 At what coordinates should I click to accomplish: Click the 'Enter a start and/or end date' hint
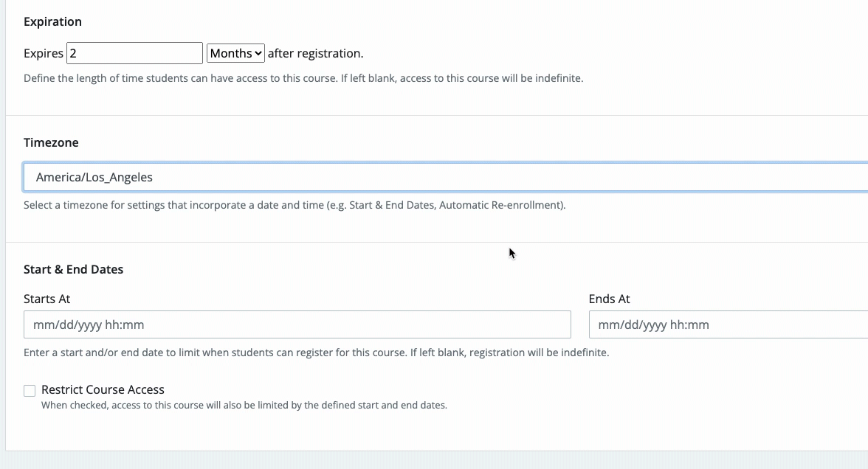tap(316, 352)
